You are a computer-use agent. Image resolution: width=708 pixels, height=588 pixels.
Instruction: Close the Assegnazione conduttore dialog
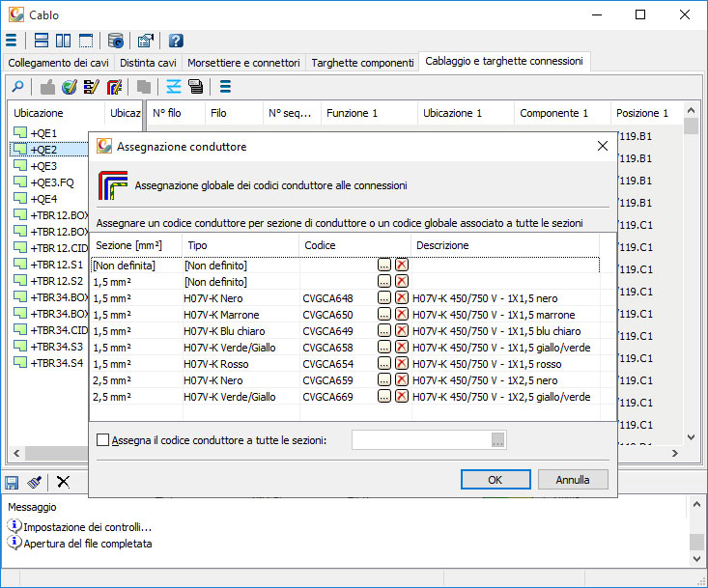pos(603,146)
